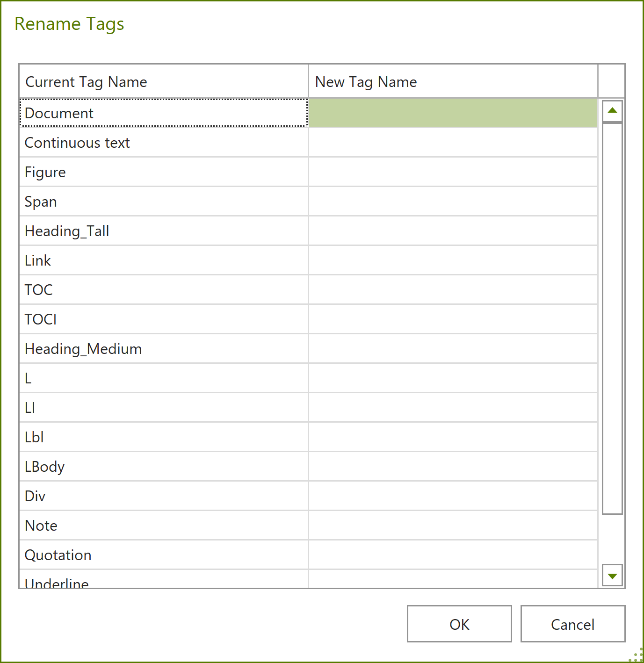Edit new tag name for Document
The height and width of the screenshot is (663, 644).
[x=453, y=113]
